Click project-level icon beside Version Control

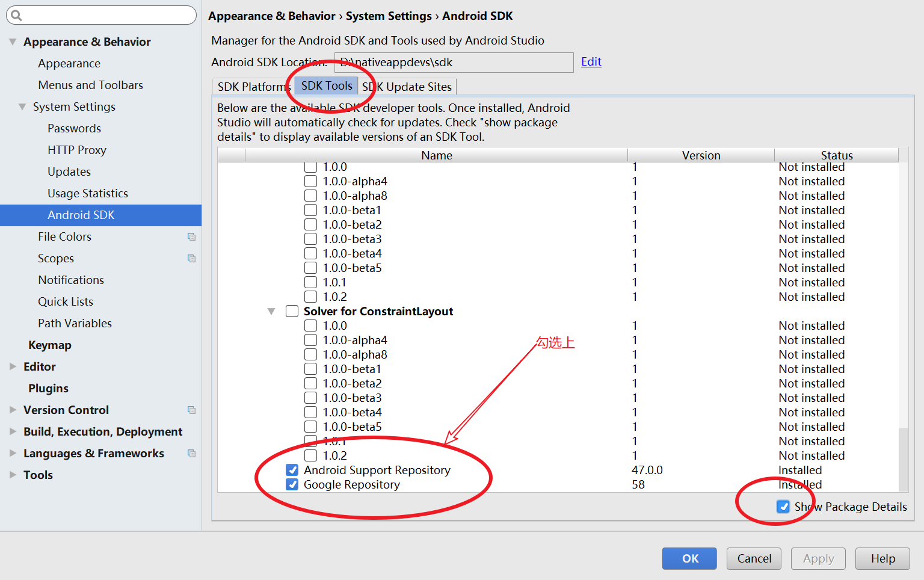(x=191, y=410)
